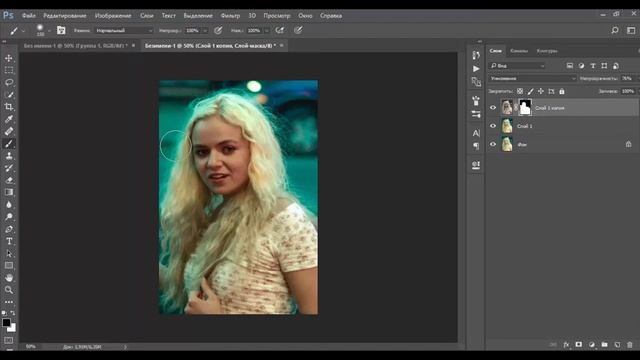Screen dimensions: 640x360
Task: Create a new adjustment layer button
Action: pyautogui.click(x=591, y=345)
